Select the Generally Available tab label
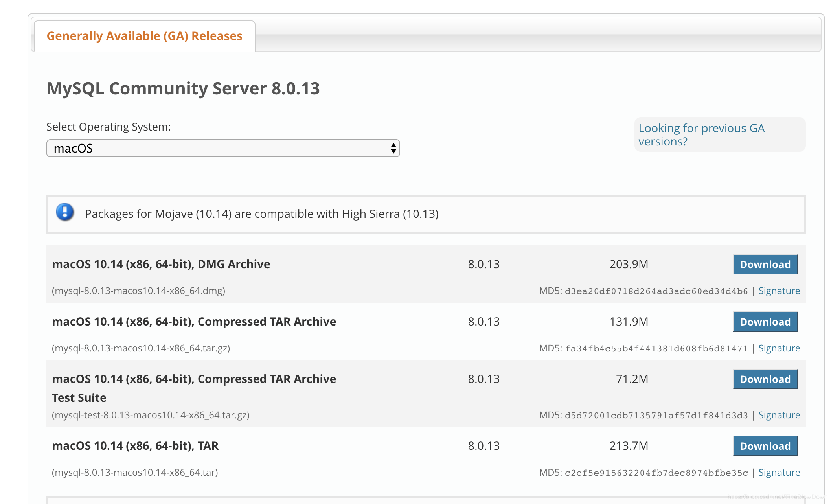831x504 pixels. 145,35
